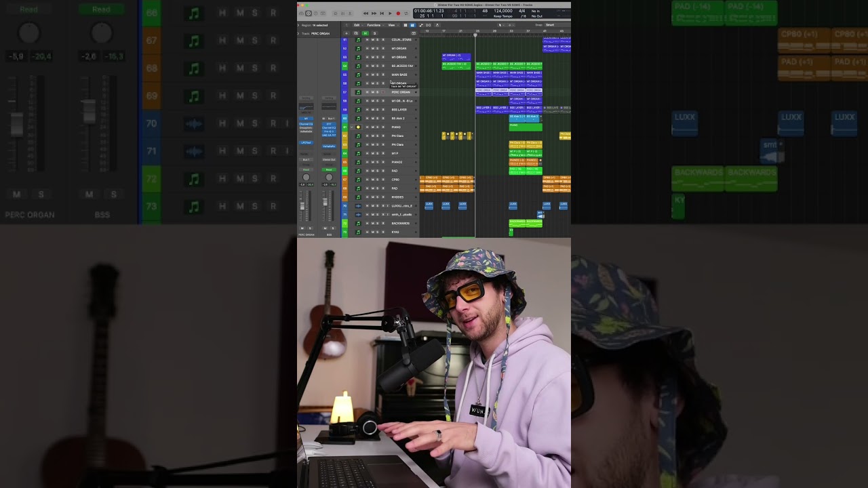The image size is (868, 488).
Task: Select the green PIANO region in track 61
Action: tap(526, 127)
